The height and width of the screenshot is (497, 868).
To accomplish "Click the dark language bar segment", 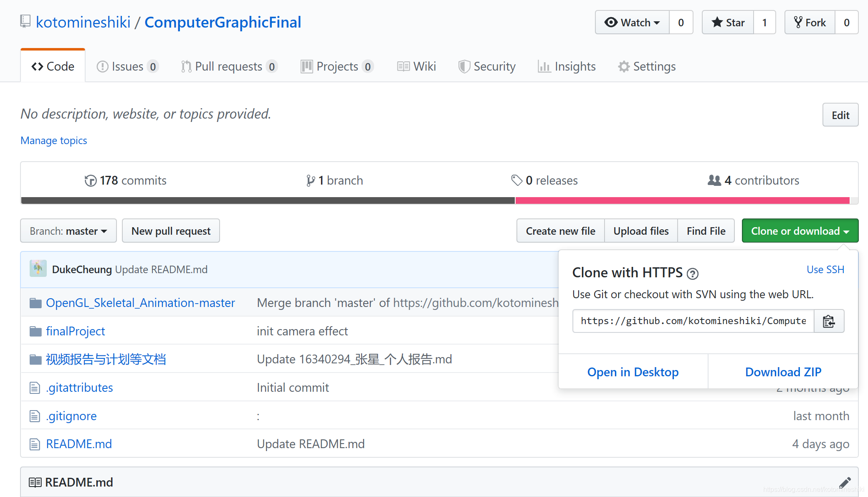I will tap(268, 200).
